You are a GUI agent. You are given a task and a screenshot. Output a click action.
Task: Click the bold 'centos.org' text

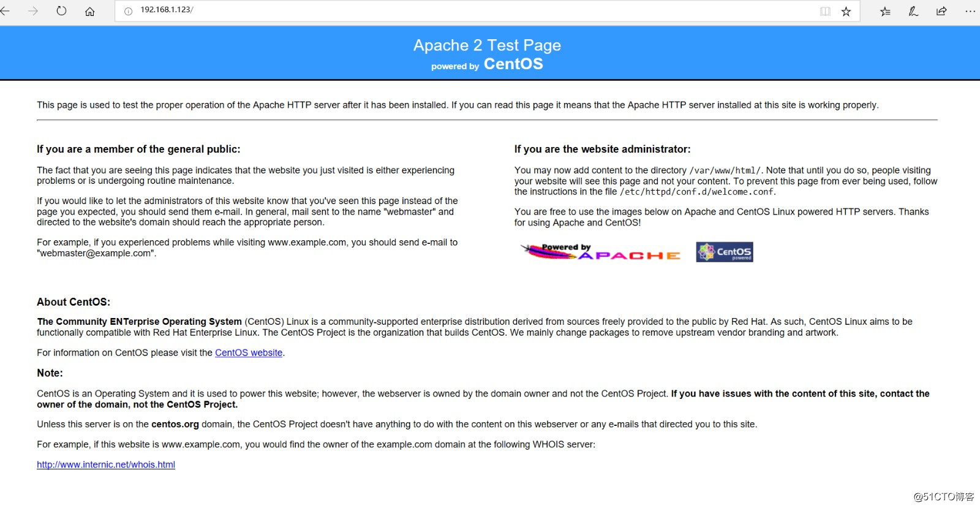coord(175,424)
